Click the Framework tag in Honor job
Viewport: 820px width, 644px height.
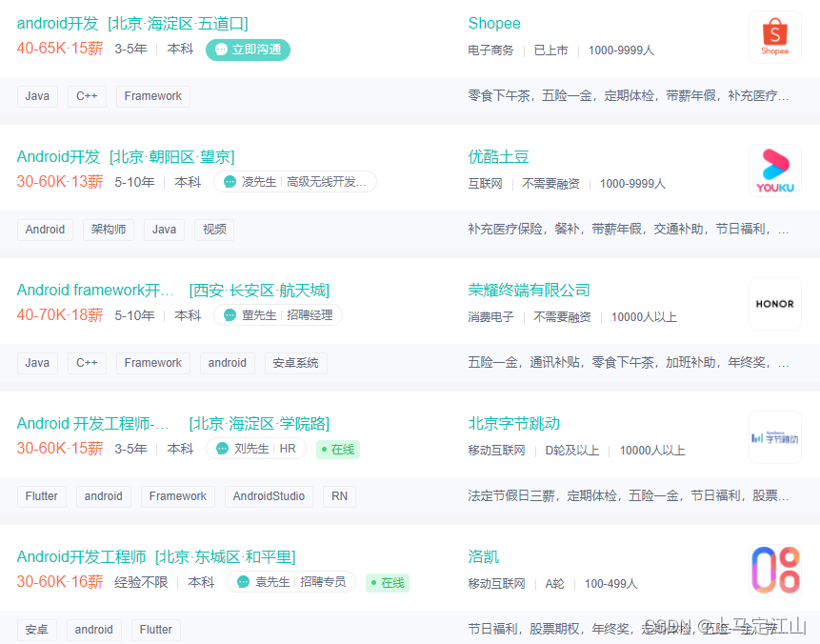point(152,363)
